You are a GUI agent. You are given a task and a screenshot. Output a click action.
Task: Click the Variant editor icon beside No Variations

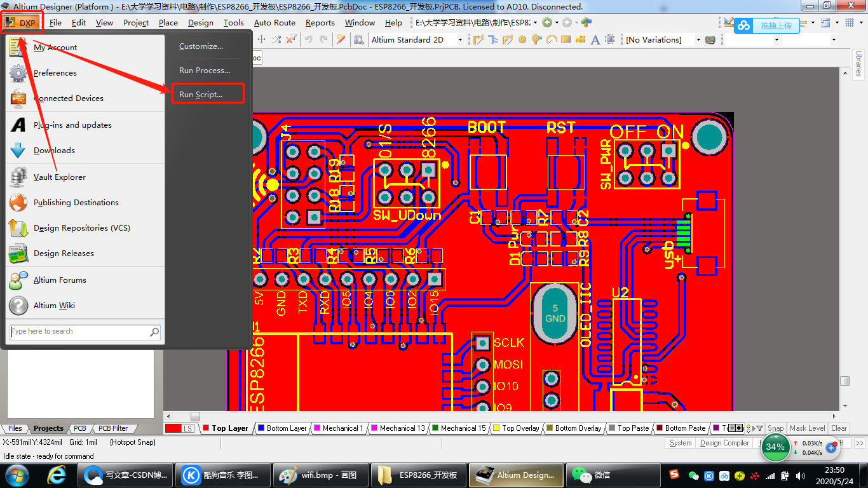(710, 39)
